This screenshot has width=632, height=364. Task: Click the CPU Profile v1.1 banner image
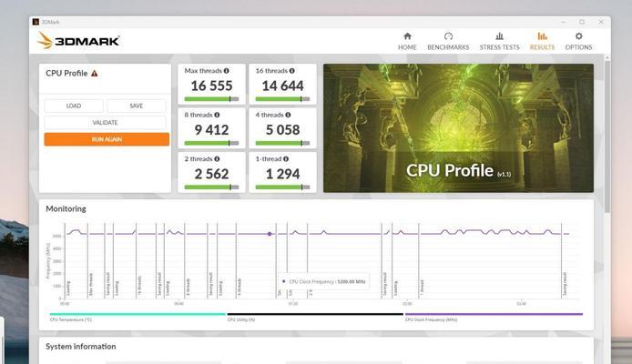coord(458,128)
